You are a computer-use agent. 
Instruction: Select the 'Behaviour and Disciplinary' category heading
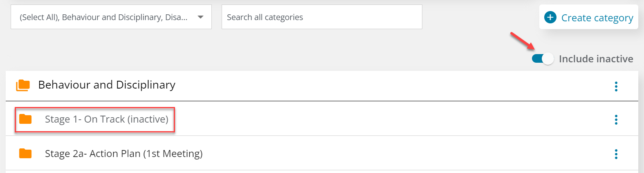pos(107,85)
